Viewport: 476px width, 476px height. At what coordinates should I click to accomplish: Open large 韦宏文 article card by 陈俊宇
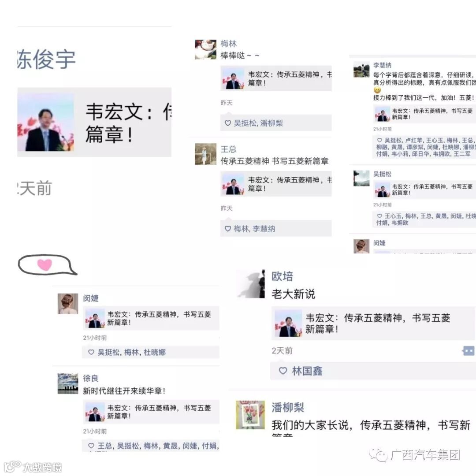click(94, 122)
